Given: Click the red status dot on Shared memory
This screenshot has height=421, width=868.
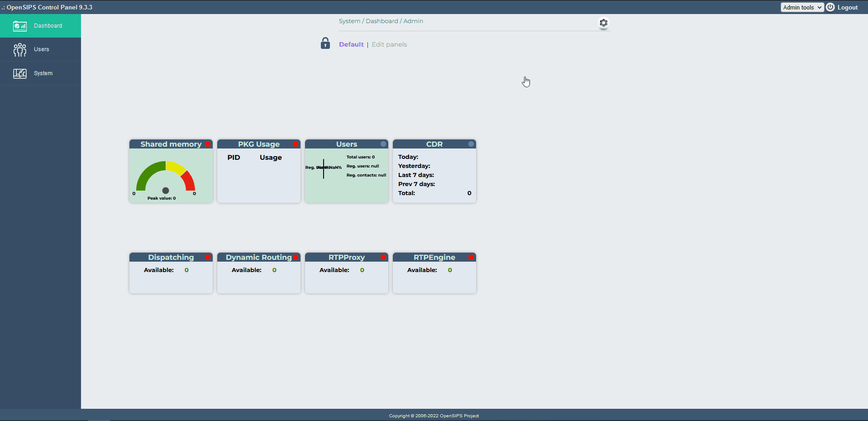Looking at the screenshot, I should coord(208,144).
